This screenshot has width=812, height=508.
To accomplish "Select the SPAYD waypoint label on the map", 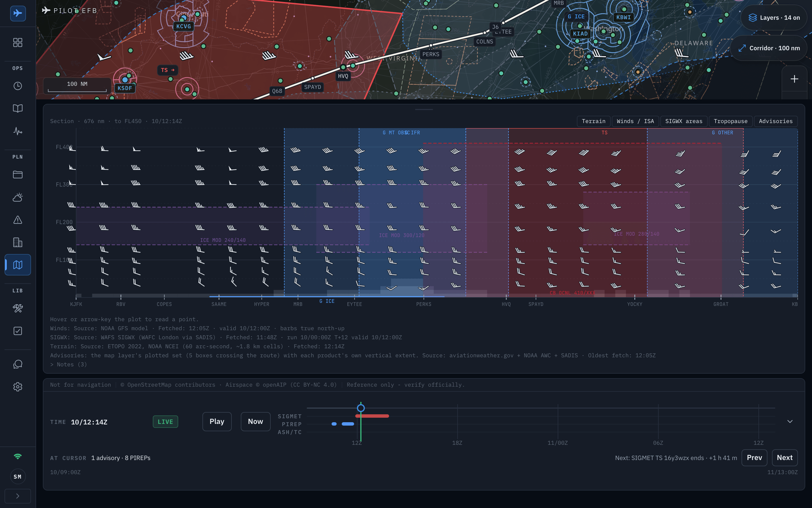I will coord(312,87).
